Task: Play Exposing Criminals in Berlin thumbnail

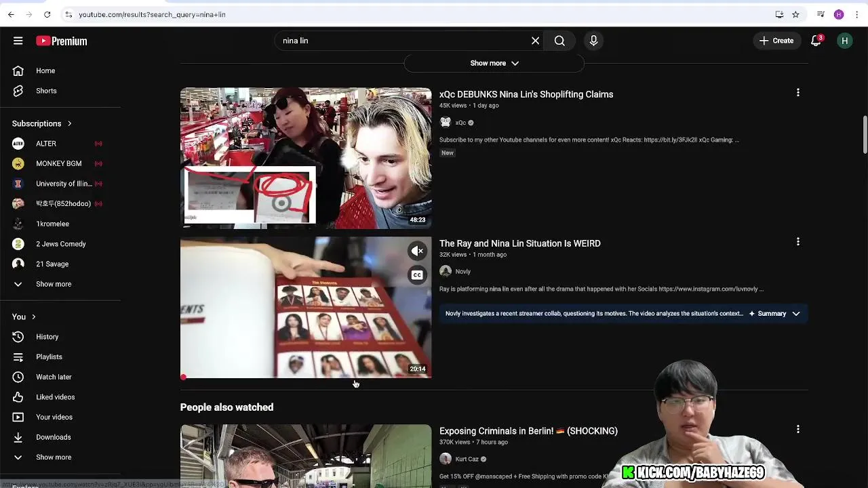Action: click(x=306, y=456)
